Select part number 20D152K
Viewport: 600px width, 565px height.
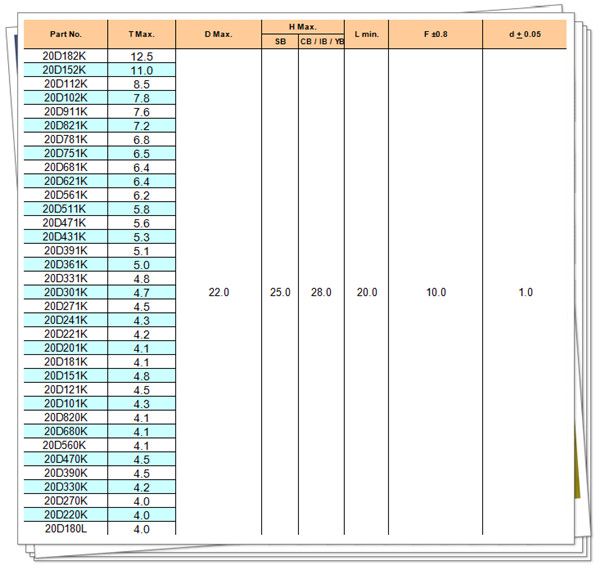point(64,70)
